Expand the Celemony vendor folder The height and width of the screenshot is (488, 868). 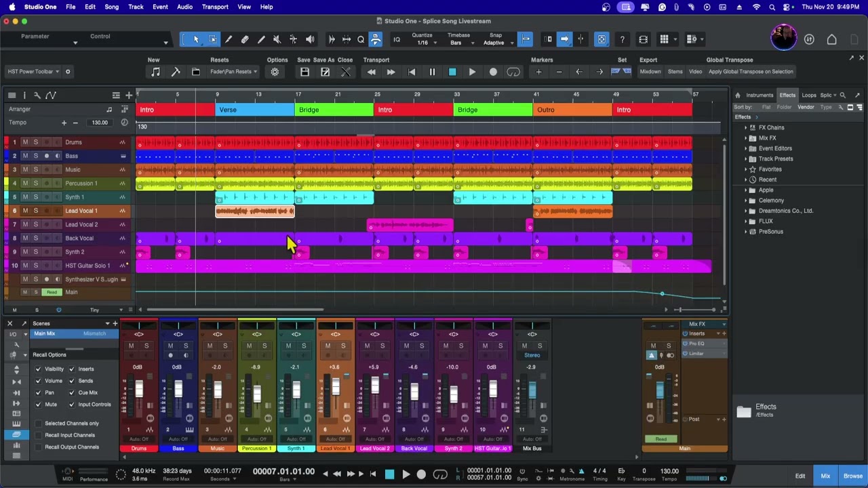click(x=746, y=201)
